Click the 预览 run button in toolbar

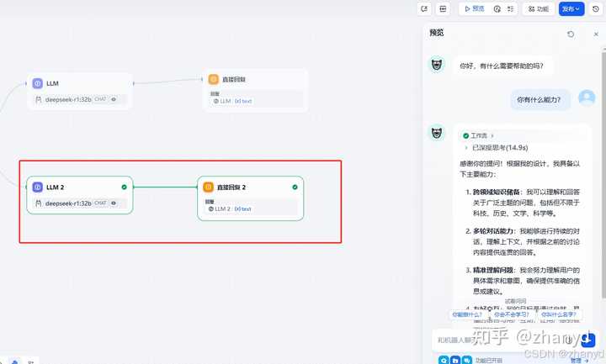(474, 9)
